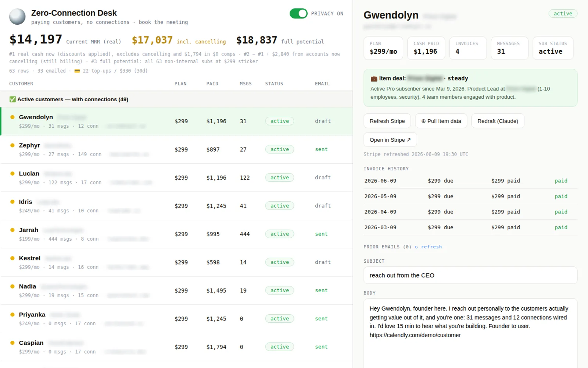588x368 pixels.
Task: Click the green checkmark on Active customers header
Action: [12, 99]
